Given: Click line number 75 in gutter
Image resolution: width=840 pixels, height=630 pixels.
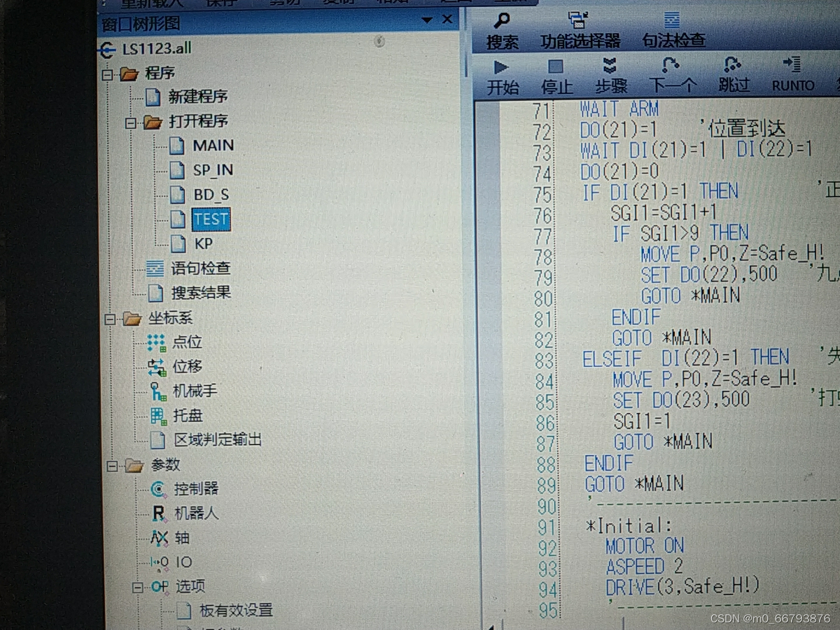Looking at the screenshot, I should click(x=542, y=194).
